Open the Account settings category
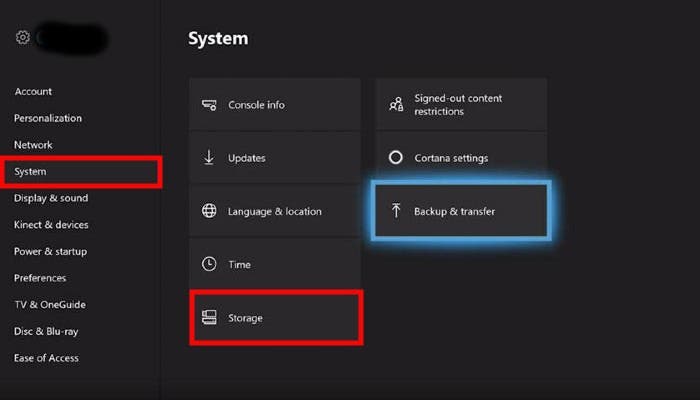The image size is (700, 400). click(33, 92)
